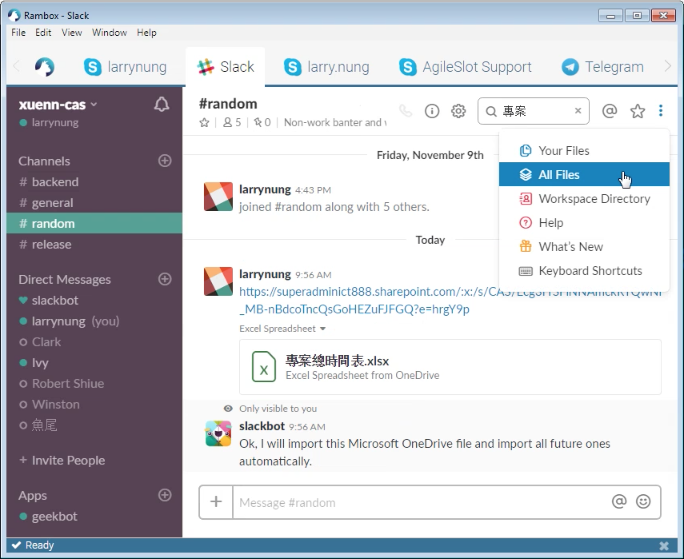Viewport: 684px width, 559px height.
Task: Choose Your Files from dropdown
Action: [x=584, y=151]
